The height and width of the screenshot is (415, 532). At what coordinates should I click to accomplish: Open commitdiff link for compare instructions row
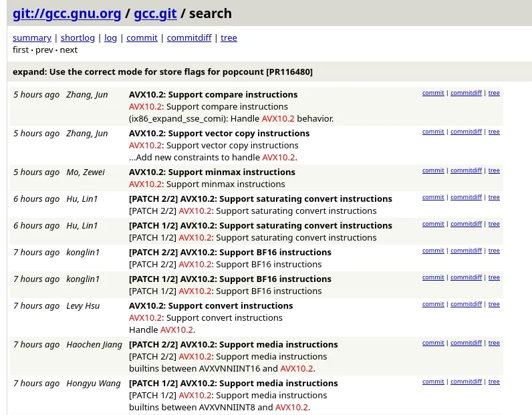[466, 93]
